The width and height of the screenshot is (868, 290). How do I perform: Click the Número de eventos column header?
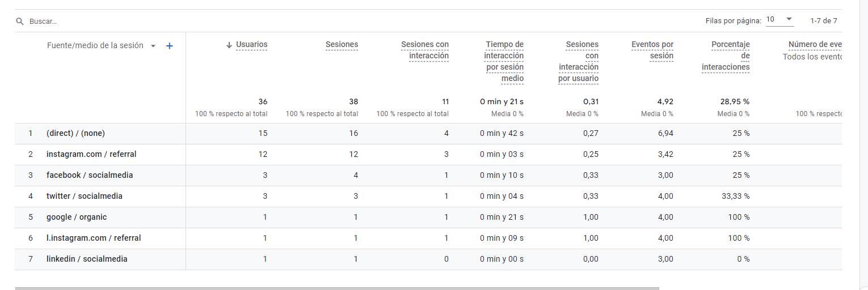[x=815, y=44]
